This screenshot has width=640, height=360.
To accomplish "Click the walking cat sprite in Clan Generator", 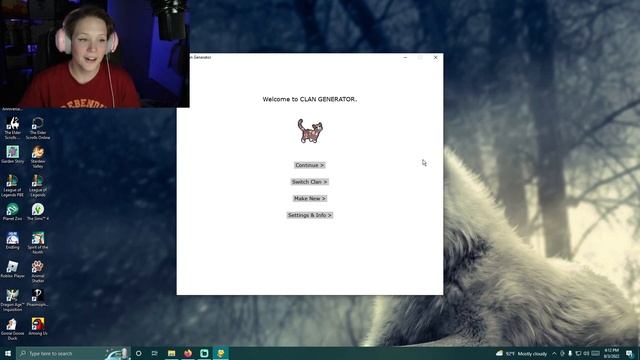I will click(310, 131).
